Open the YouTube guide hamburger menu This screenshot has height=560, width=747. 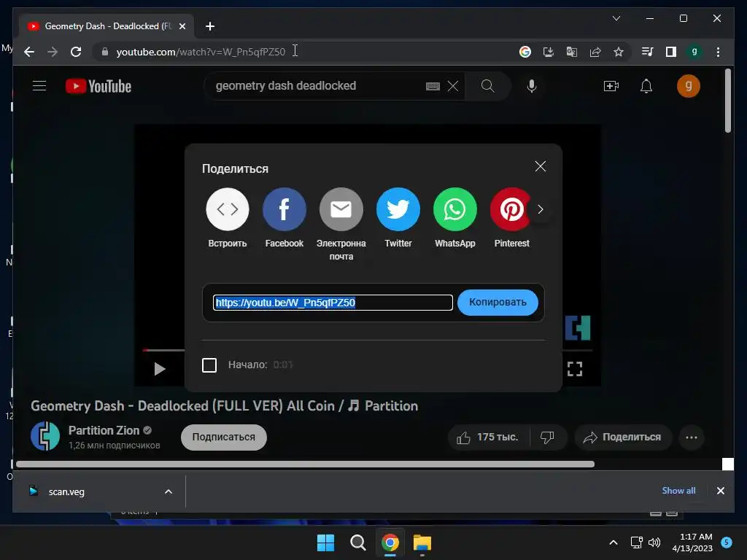point(39,86)
